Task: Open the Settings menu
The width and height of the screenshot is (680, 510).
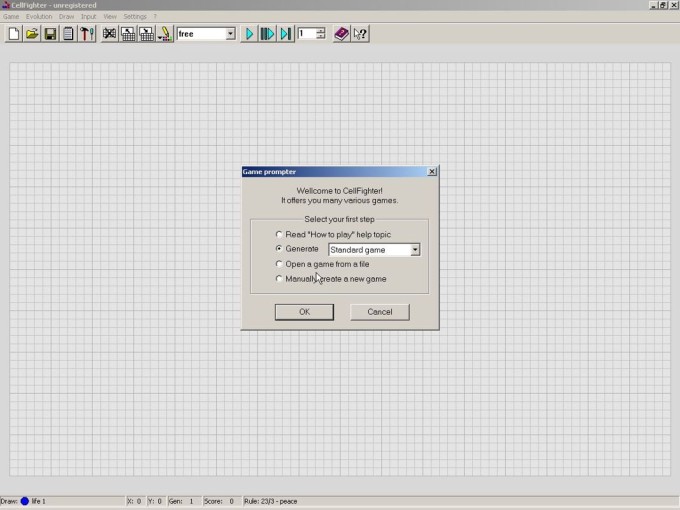Action: (135, 16)
